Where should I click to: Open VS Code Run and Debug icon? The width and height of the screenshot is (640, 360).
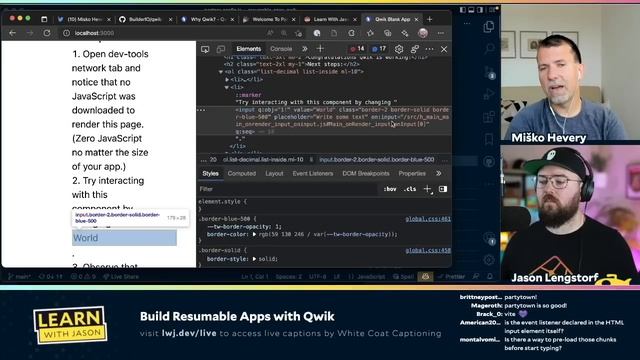[x=489, y=95]
